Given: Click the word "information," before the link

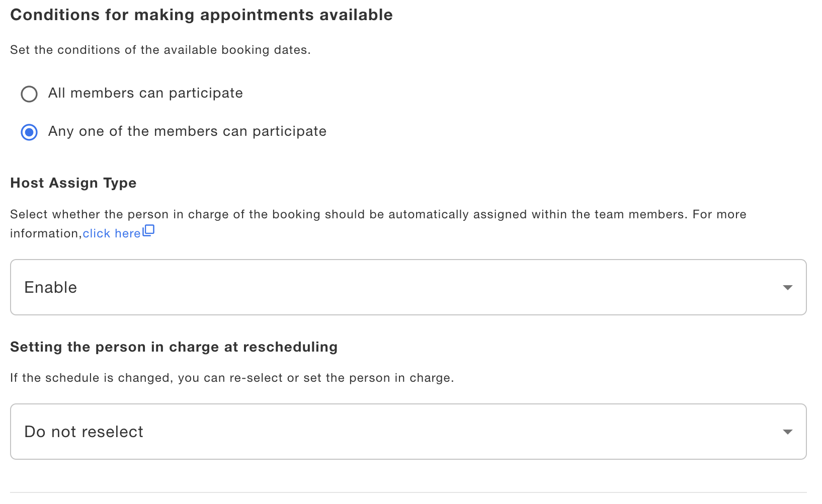Looking at the screenshot, I should click(x=45, y=233).
